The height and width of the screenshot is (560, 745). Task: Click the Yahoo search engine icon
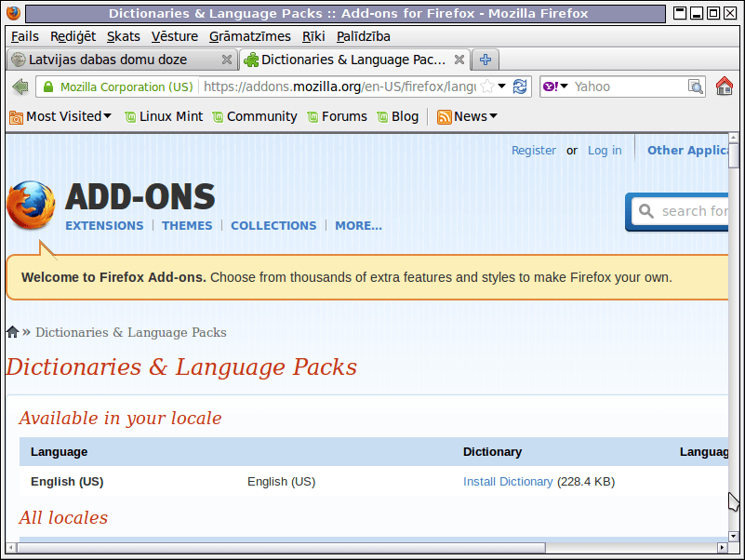pos(551,87)
